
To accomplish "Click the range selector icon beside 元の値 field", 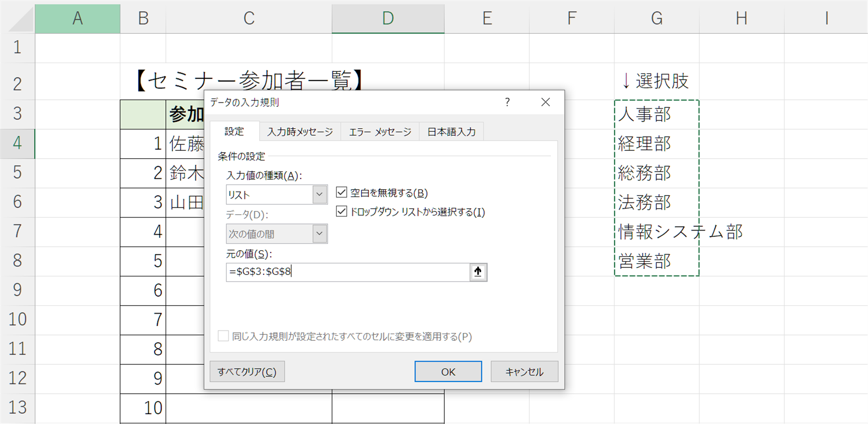I will pyautogui.click(x=479, y=272).
